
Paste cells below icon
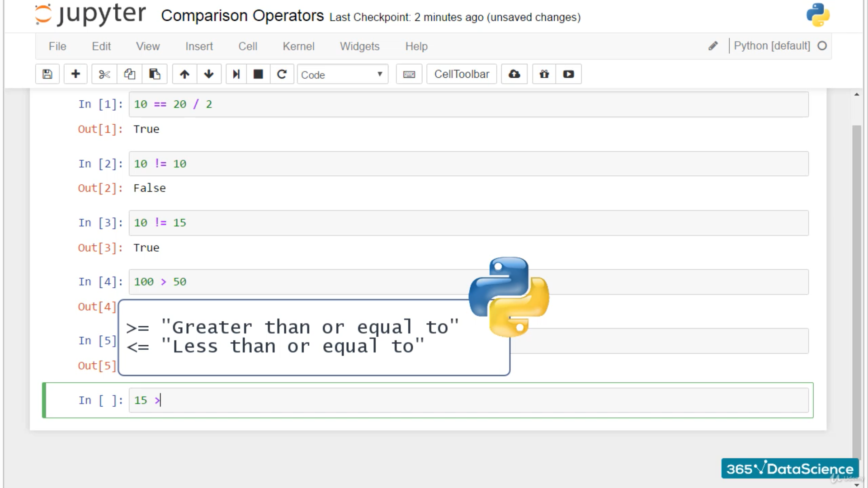coord(155,74)
